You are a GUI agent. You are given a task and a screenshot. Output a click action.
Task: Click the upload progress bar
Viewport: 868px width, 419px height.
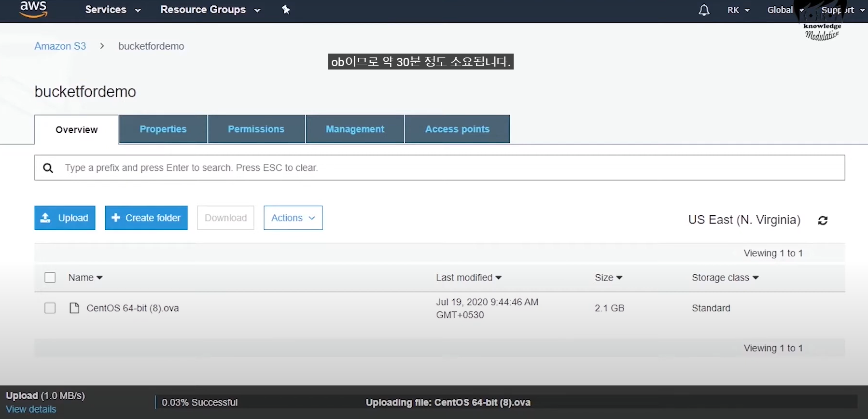pyautogui.click(x=506, y=402)
